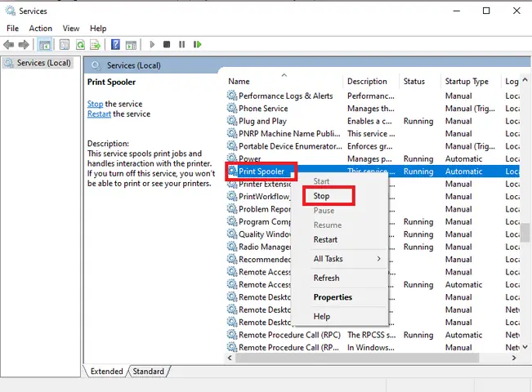Viewport: 532px width, 392px height.
Task: Click gear icon beside PrintWorkflow service
Action: pyautogui.click(x=232, y=196)
